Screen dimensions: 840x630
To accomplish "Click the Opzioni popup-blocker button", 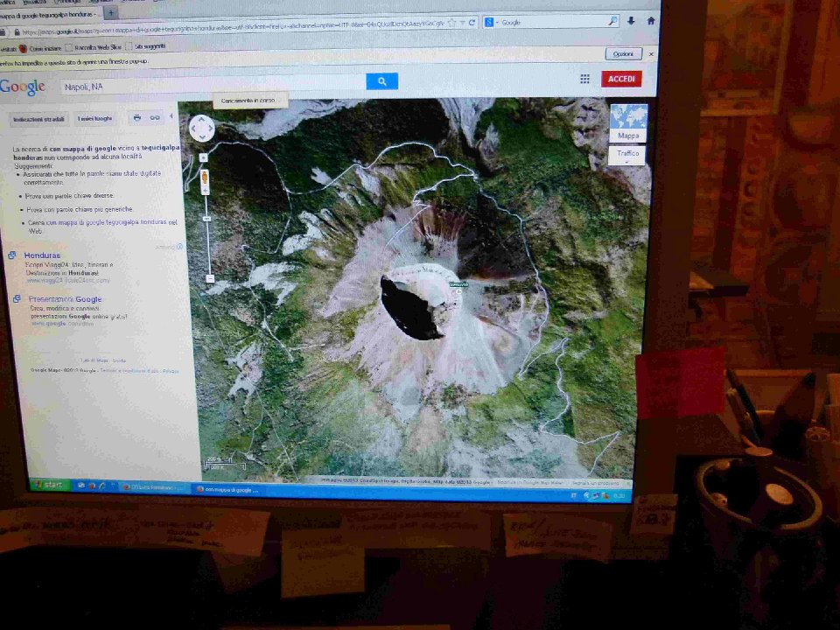I will [x=623, y=54].
